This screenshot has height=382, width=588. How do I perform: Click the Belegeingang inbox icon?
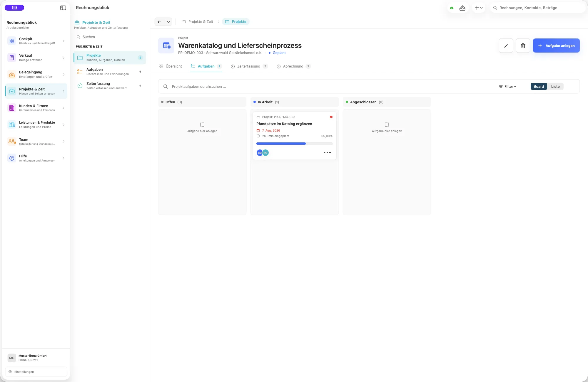pos(12,75)
